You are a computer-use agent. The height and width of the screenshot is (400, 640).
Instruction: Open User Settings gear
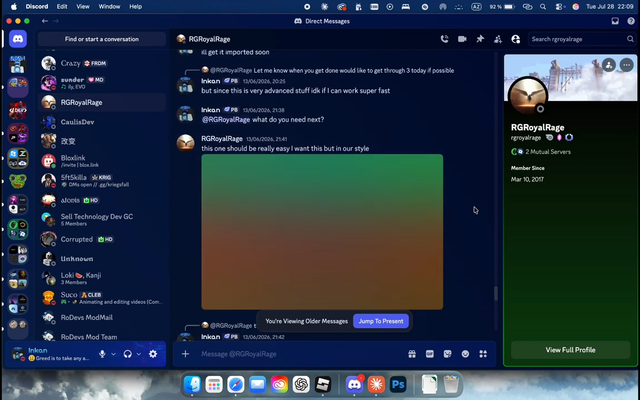(153, 354)
